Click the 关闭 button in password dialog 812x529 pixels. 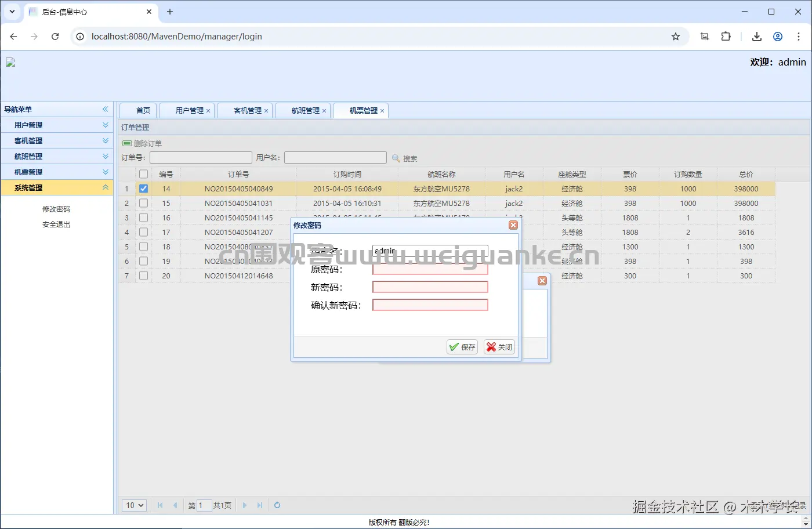click(499, 347)
